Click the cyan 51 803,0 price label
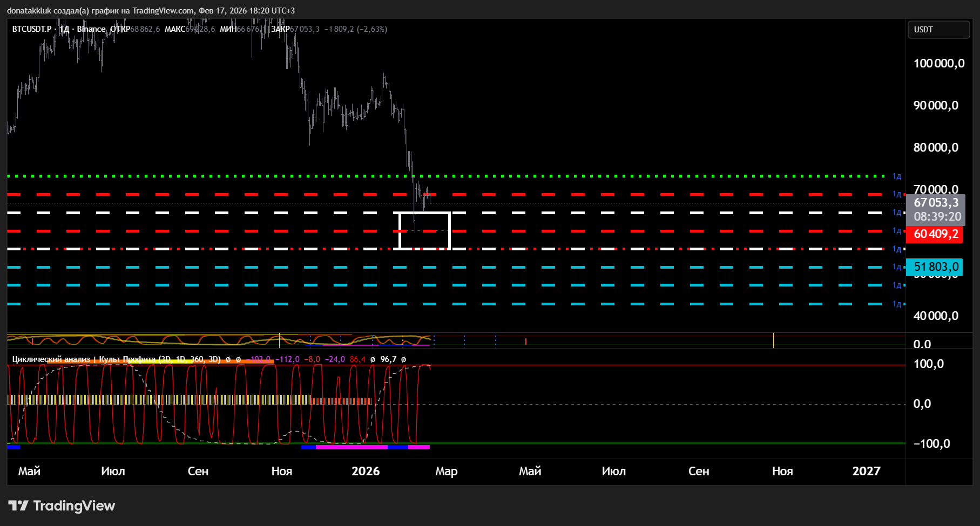This screenshot has width=980, height=526. pyautogui.click(x=935, y=267)
